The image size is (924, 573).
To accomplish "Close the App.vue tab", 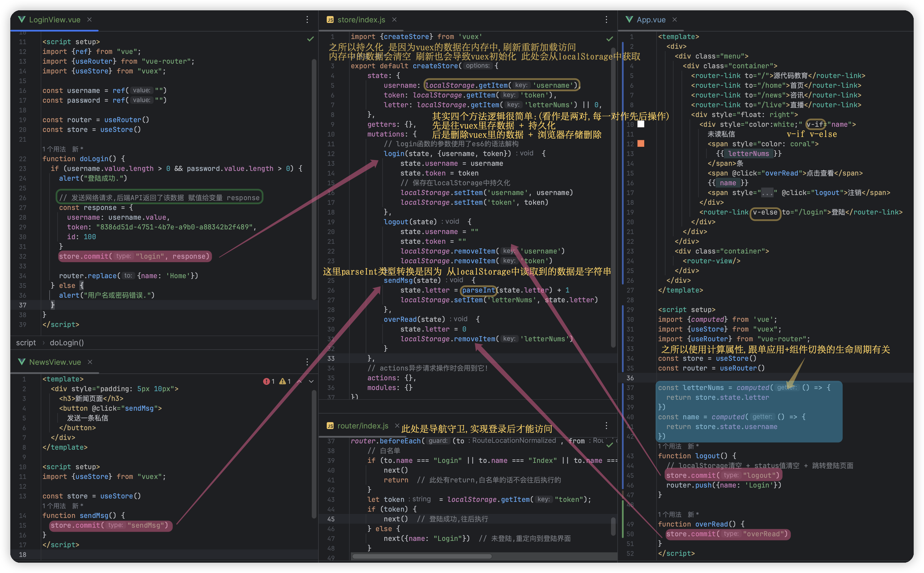I will [674, 20].
